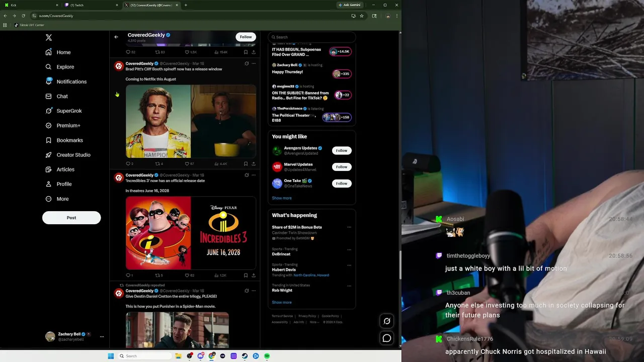Open Profile in sidebar
Image resolution: width=644 pixels, height=362 pixels.
58,184
